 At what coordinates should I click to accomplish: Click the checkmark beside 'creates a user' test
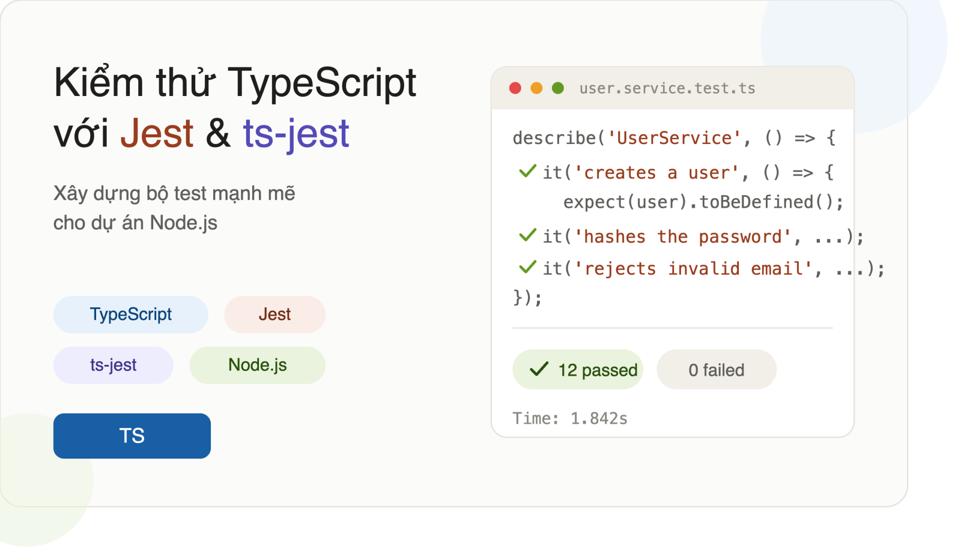coord(527,172)
